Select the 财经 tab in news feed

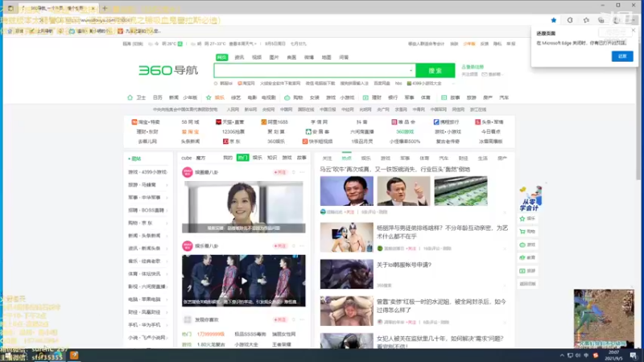[464, 158]
